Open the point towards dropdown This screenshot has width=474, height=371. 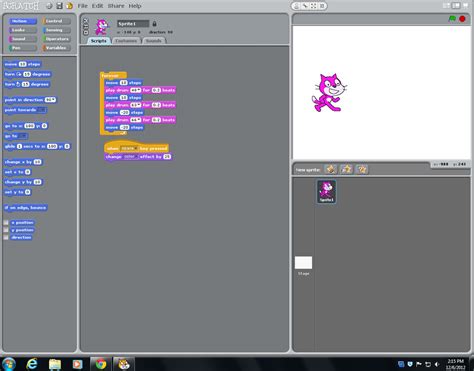[x=41, y=110]
